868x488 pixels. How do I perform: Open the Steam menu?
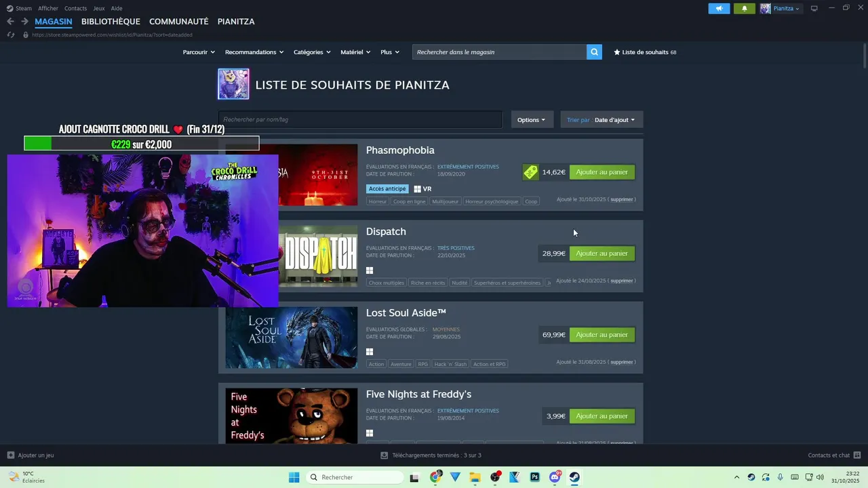[20, 8]
